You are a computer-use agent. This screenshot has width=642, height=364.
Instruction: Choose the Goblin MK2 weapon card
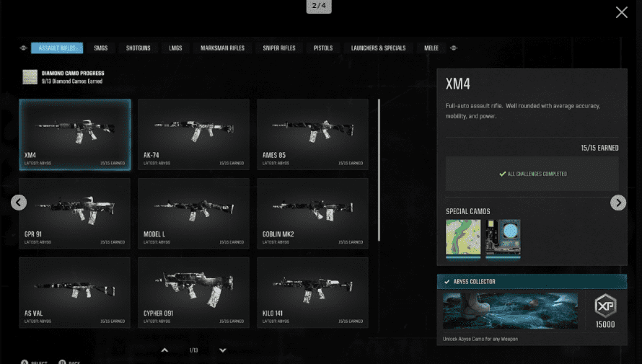[x=312, y=213]
